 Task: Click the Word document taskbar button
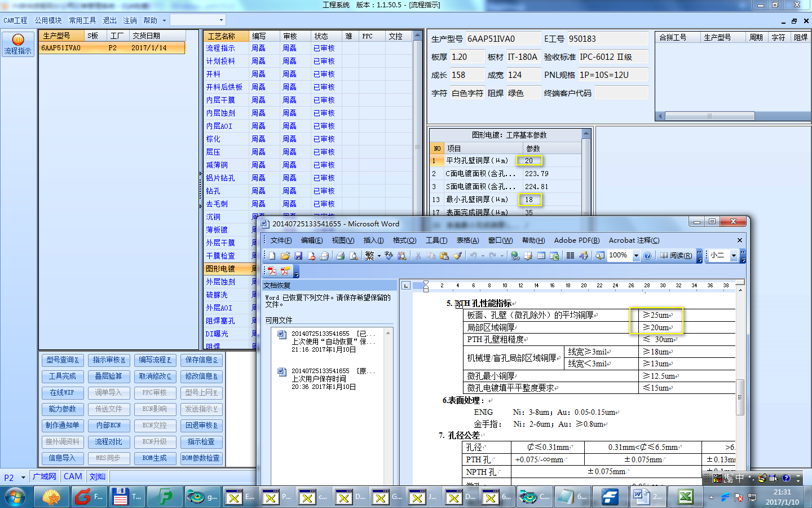coord(647,497)
